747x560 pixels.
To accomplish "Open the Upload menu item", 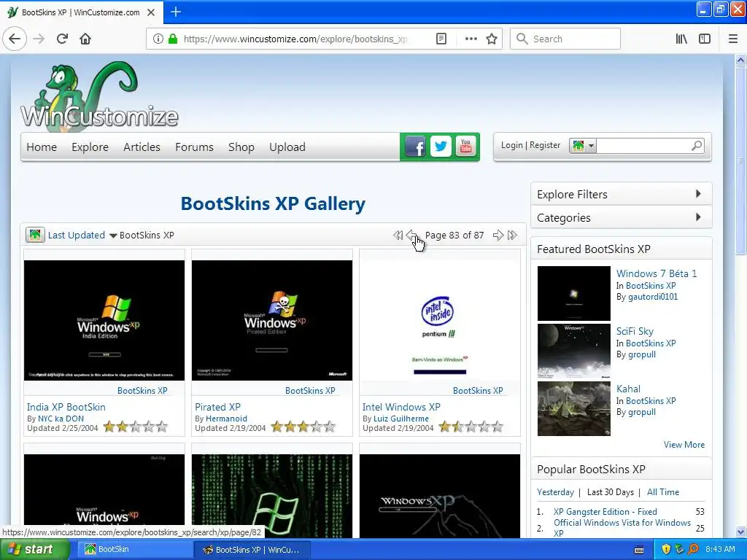I will 287,147.
